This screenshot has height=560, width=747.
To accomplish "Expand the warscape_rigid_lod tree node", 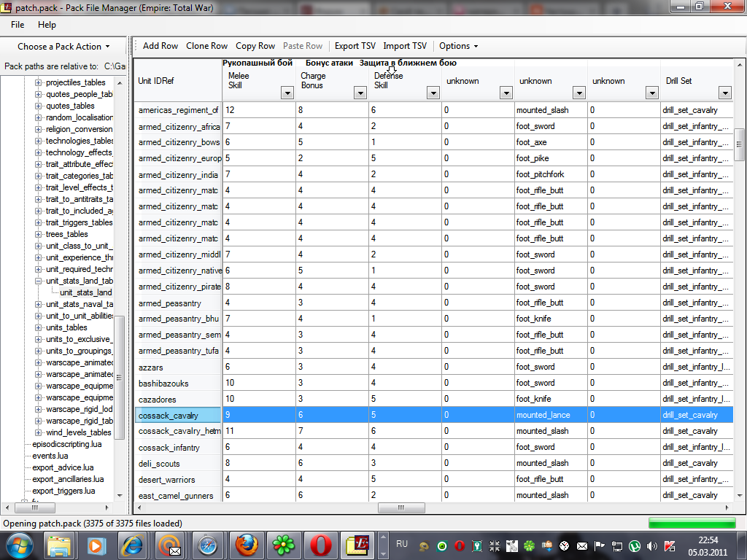I will tap(38, 409).
